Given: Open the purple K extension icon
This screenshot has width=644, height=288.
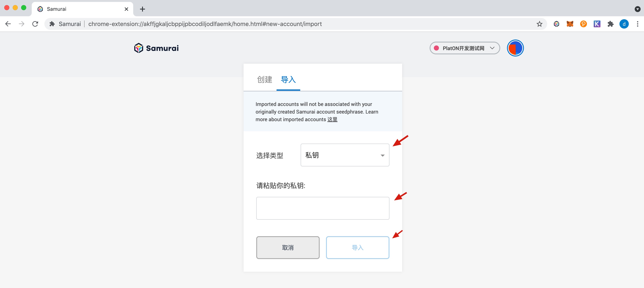Looking at the screenshot, I should [597, 24].
